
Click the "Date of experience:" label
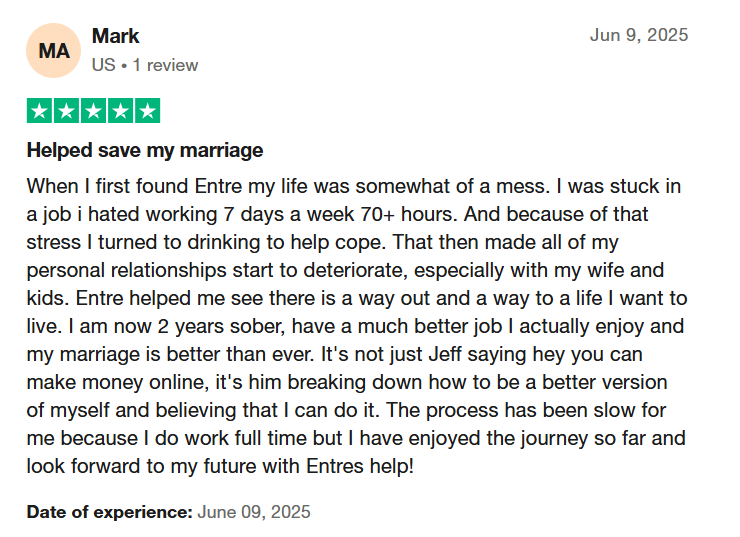point(109,512)
